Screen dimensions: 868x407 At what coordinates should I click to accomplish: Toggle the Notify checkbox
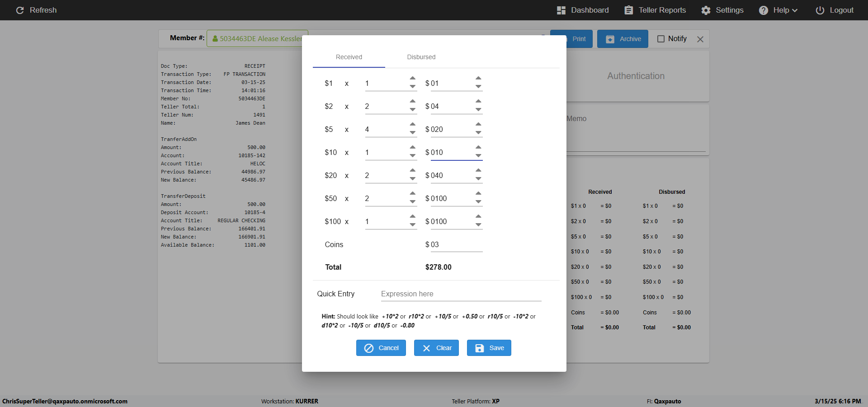tap(660, 39)
